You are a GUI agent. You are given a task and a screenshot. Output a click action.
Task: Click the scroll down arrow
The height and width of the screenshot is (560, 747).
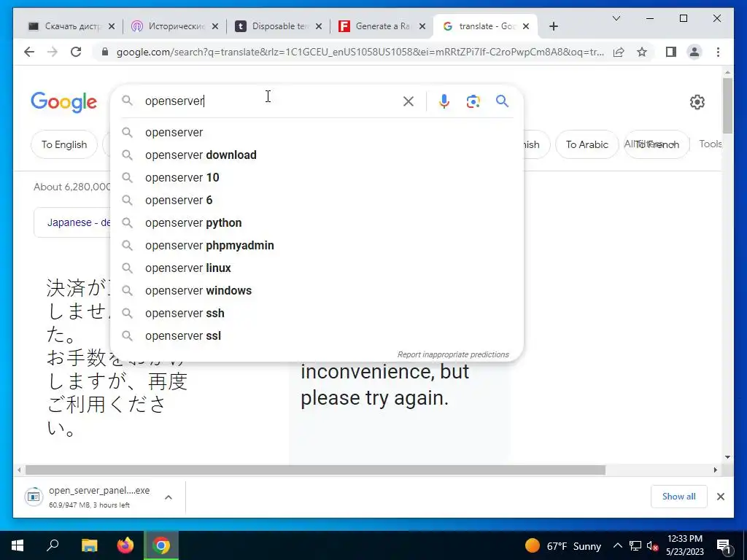pyautogui.click(x=727, y=457)
